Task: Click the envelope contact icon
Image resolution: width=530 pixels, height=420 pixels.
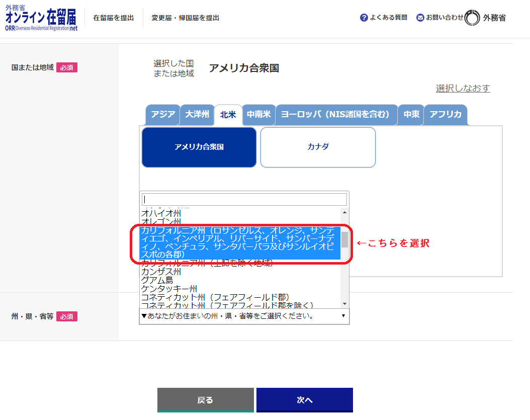Action: tap(420, 18)
